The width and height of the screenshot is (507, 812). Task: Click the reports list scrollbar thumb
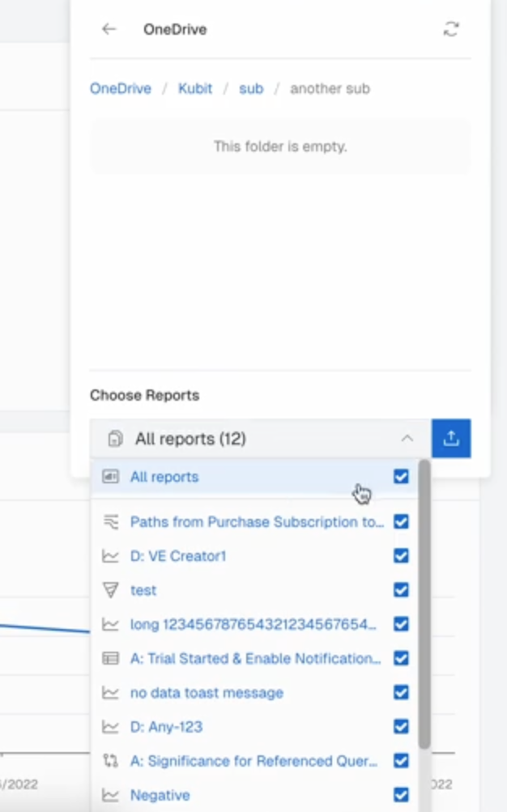(x=424, y=604)
